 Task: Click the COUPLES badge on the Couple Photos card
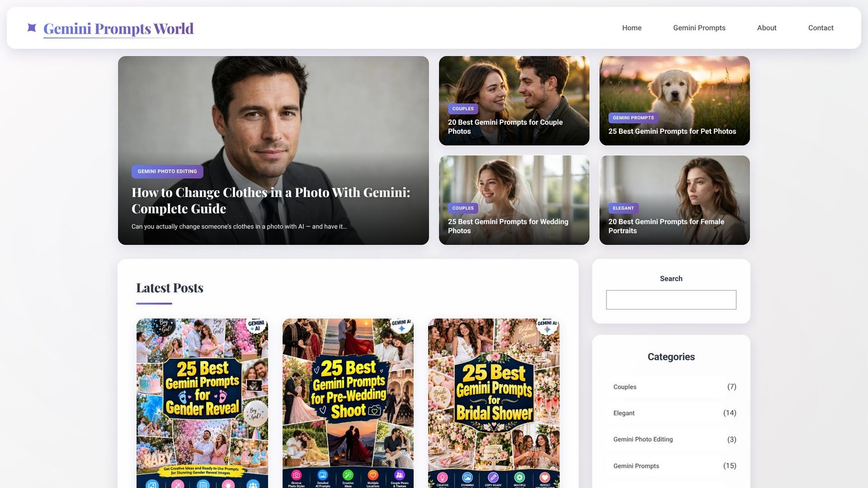pos(463,108)
